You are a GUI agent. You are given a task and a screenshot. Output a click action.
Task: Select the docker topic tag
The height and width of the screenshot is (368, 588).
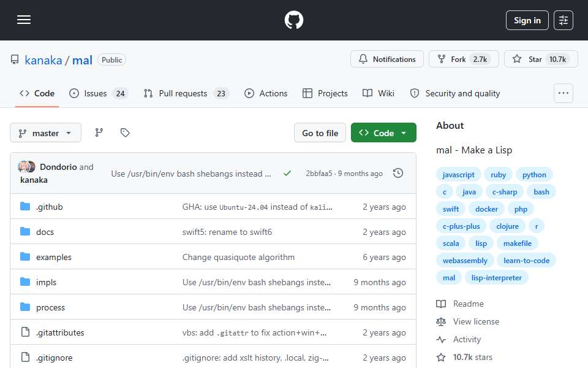(x=486, y=209)
